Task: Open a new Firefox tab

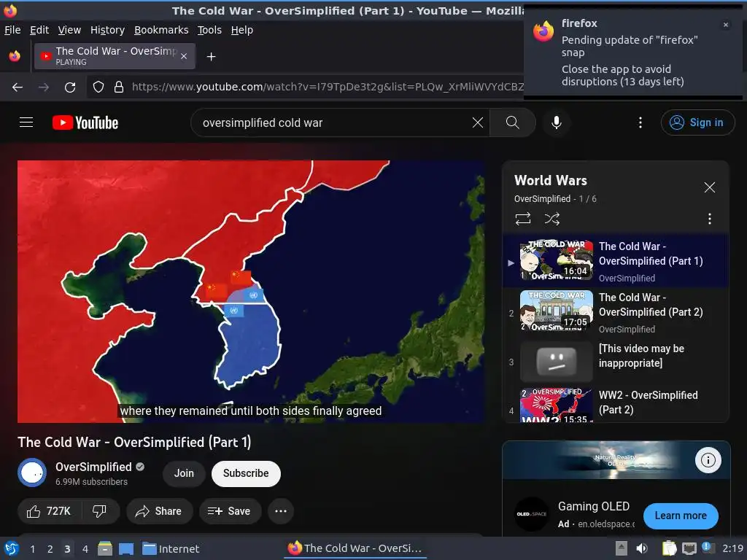Action: click(x=211, y=57)
